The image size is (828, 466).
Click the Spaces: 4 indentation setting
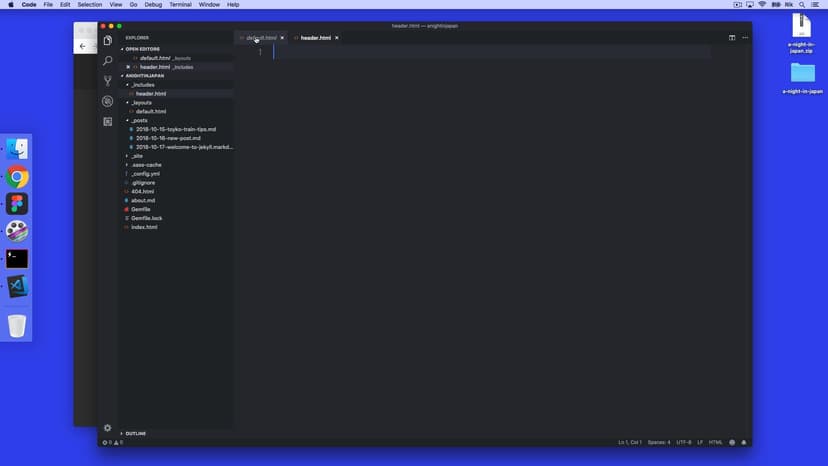[x=658, y=442]
